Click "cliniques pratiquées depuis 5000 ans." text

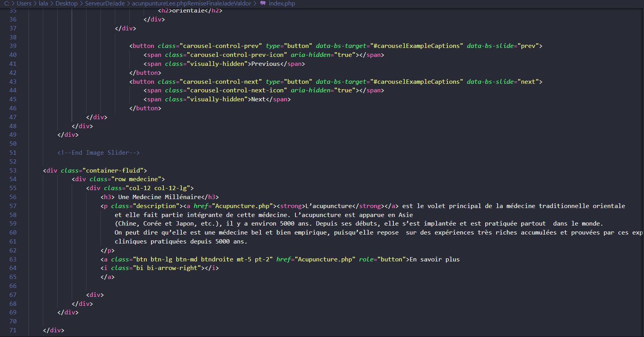[181, 242]
